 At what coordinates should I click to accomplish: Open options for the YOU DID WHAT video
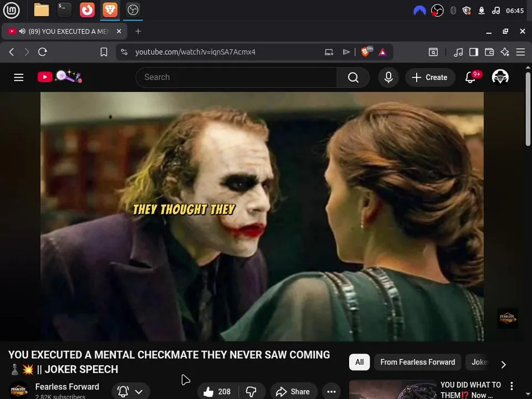[511, 386]
